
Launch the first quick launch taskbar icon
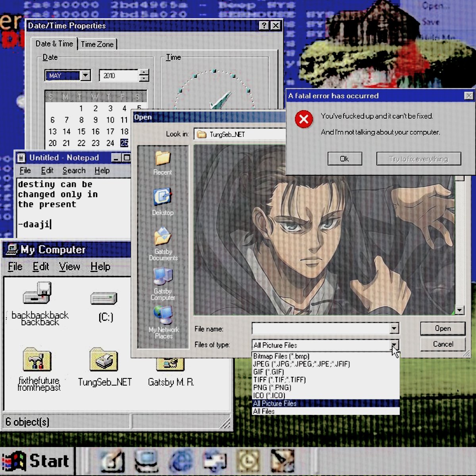(113, 461)
